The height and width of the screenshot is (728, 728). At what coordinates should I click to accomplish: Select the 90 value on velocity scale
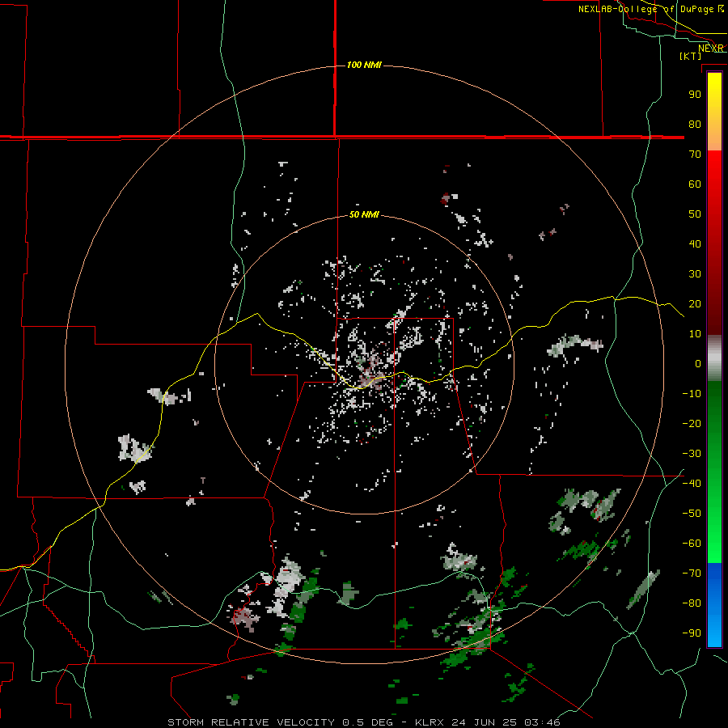pyautogui.click(x=695, y=95)
